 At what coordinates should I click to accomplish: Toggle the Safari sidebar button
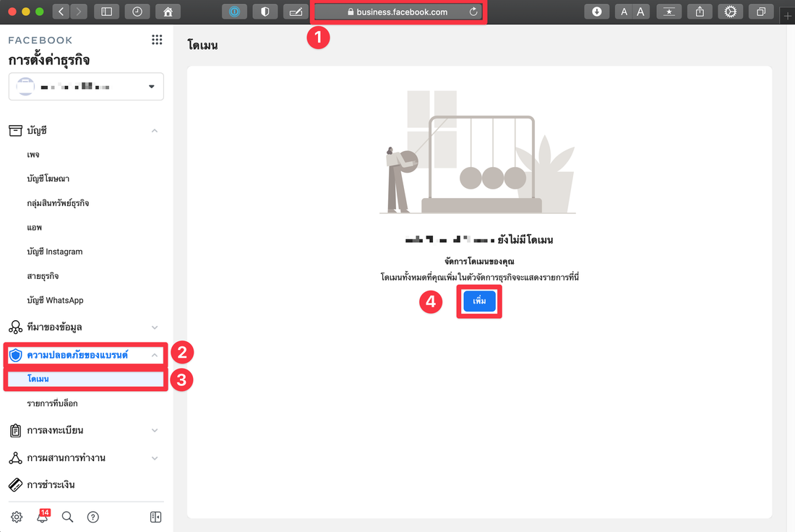106,12
